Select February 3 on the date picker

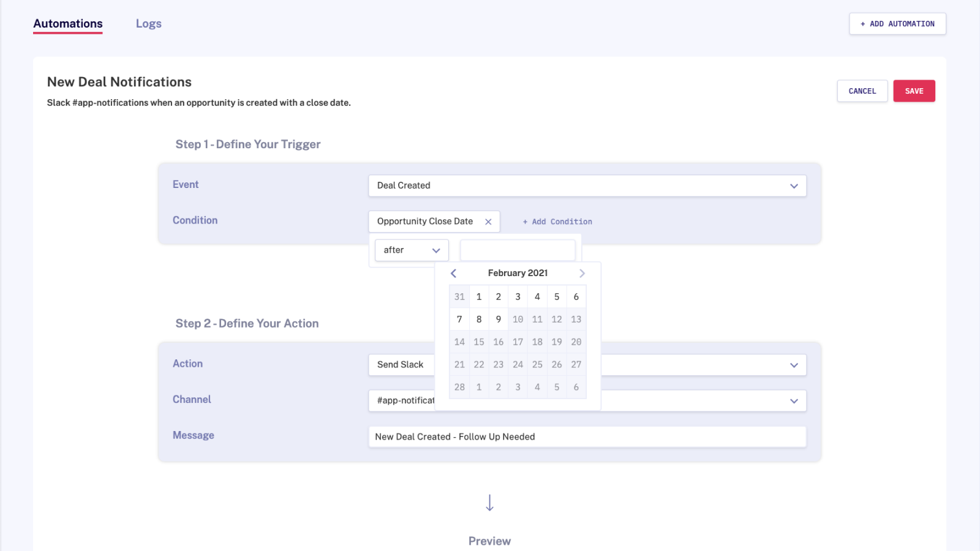[518, 297]
